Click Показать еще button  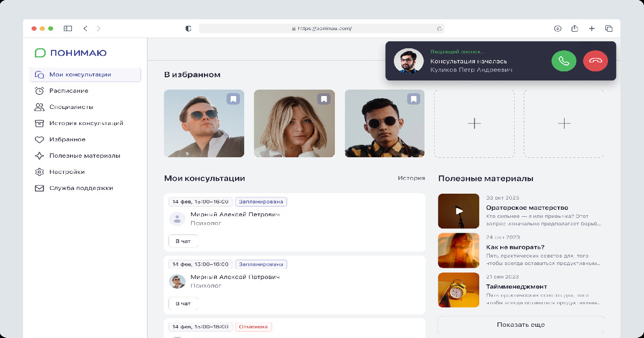click(521, 325)
